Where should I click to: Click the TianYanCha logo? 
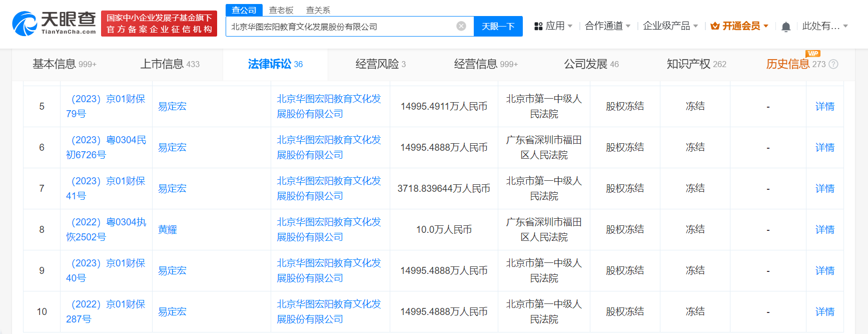54,24
